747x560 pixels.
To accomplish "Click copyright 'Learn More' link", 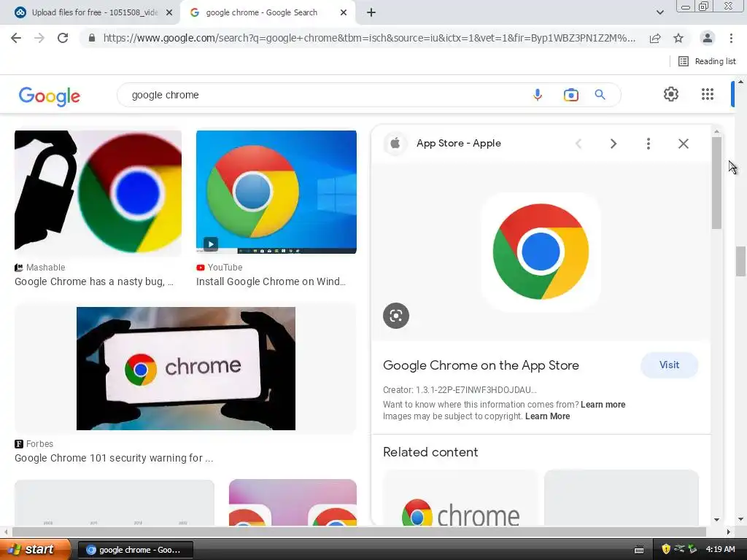I will click(547, 416).
